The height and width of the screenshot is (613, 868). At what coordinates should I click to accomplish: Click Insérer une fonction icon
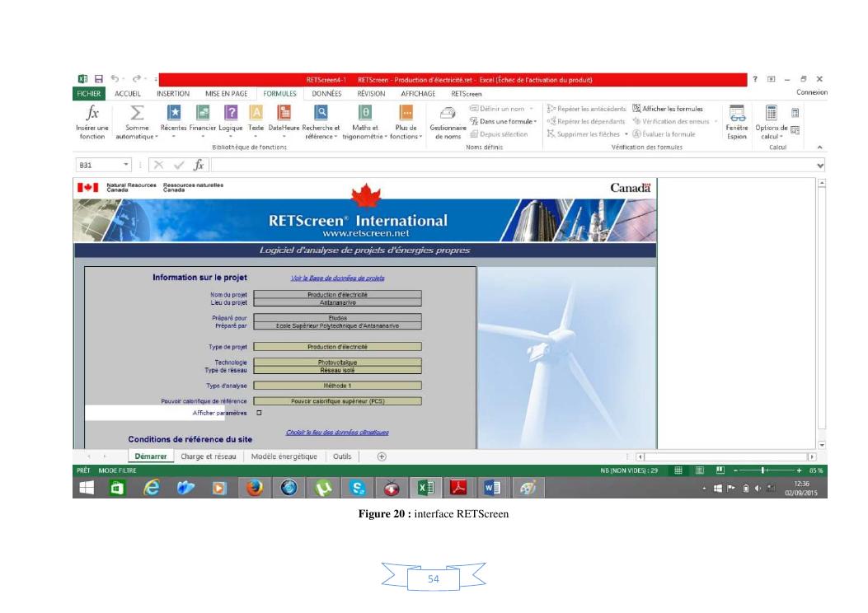92,114
